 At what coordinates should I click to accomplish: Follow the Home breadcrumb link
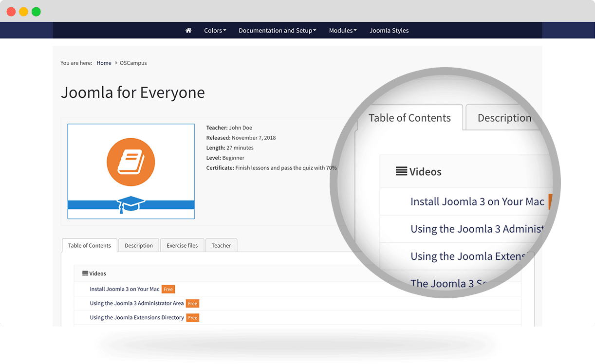[x=104, y=63]
